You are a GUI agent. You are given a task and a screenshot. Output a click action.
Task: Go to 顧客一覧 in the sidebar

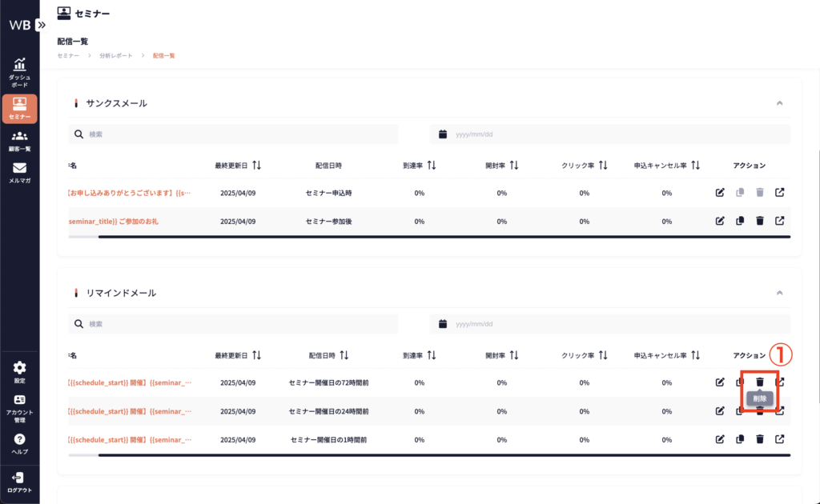pos(19,141)
